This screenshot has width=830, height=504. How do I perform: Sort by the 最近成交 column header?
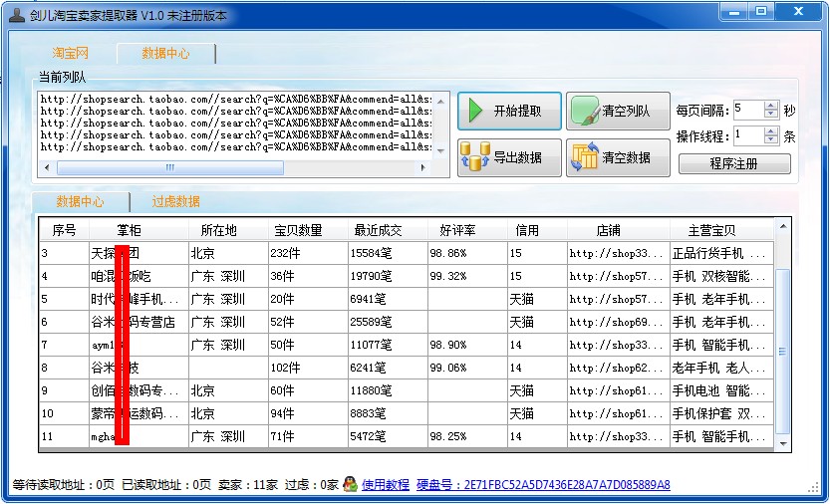coord(388,230)
